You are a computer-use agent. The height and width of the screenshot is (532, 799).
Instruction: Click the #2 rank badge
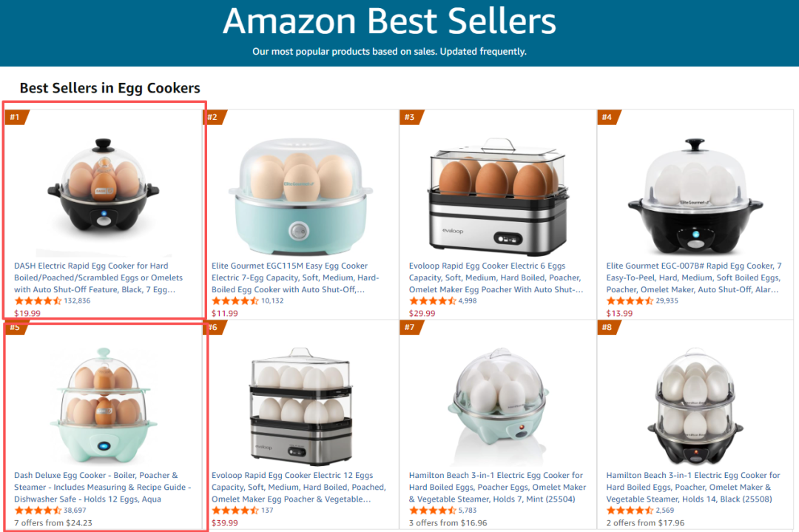[x=213, y=117]
